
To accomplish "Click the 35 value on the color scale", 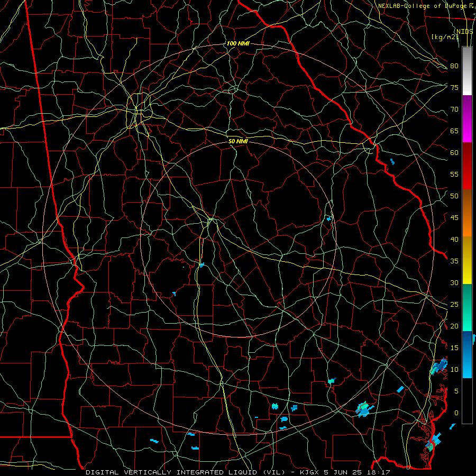I will click(454, 261).
